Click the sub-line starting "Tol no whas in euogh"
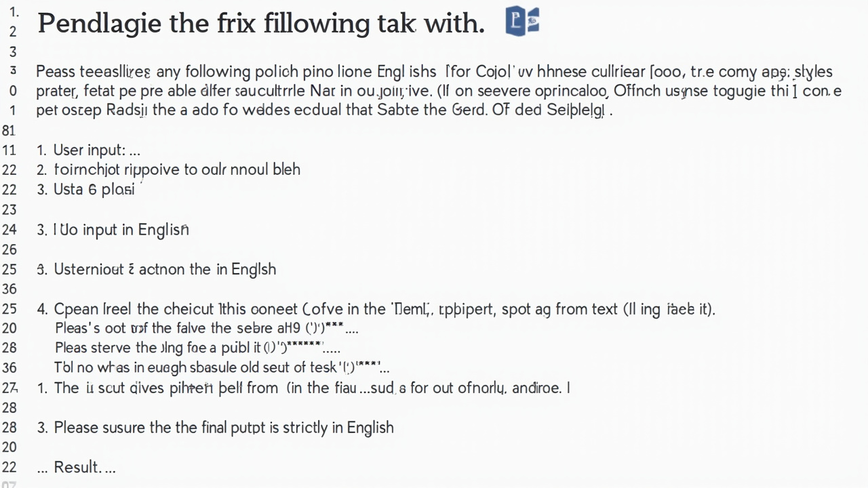Screen dimensions: 868x488 pos(222,368)
